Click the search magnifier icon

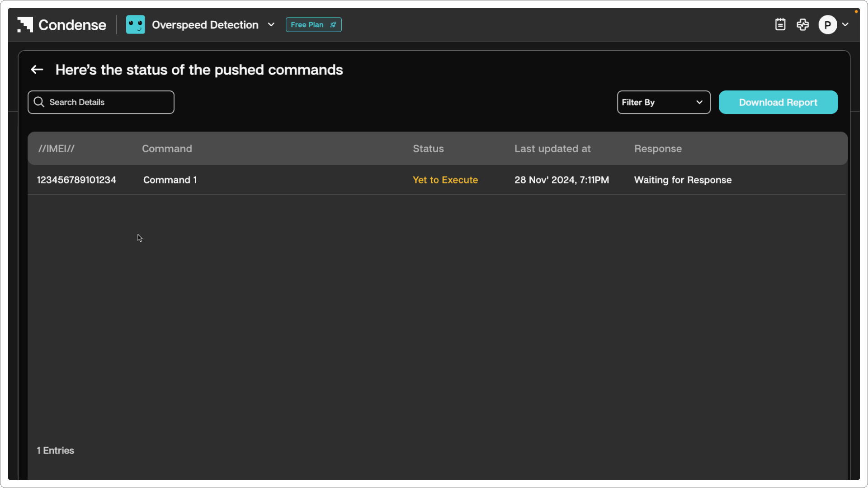click(39, 102)
